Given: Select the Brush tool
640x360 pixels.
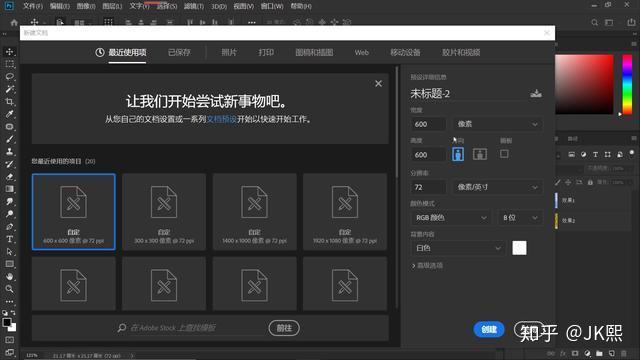Looking at the screenshot, I should [9, 139].
